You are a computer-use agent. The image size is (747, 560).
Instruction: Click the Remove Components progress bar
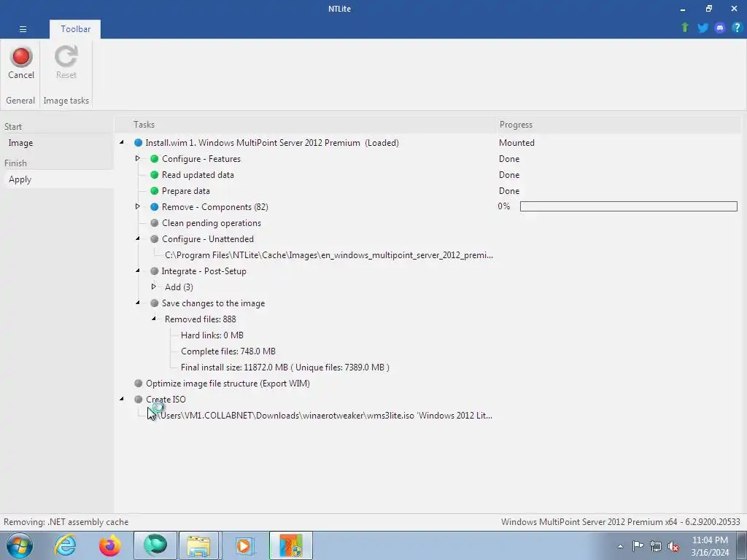coord(628,206)
